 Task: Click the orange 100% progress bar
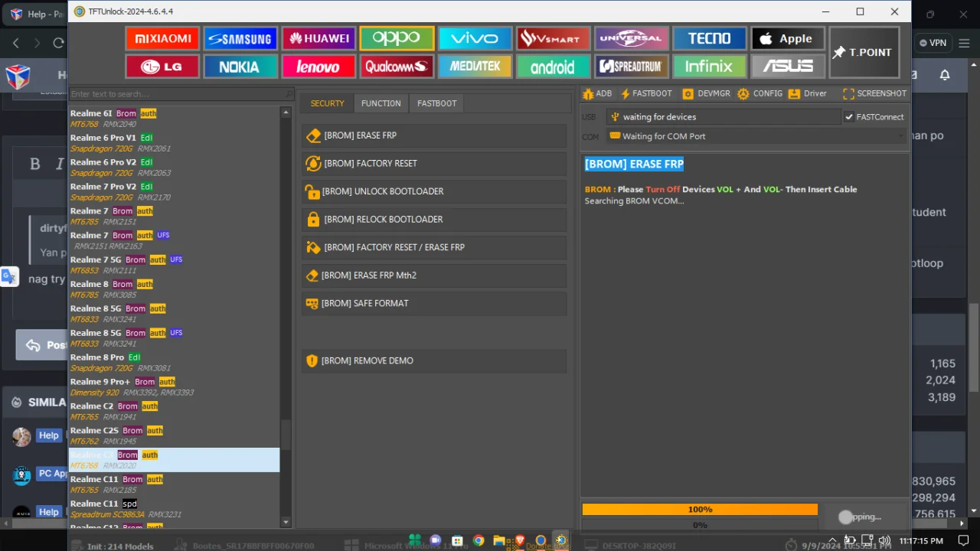[x=700, y=510]
